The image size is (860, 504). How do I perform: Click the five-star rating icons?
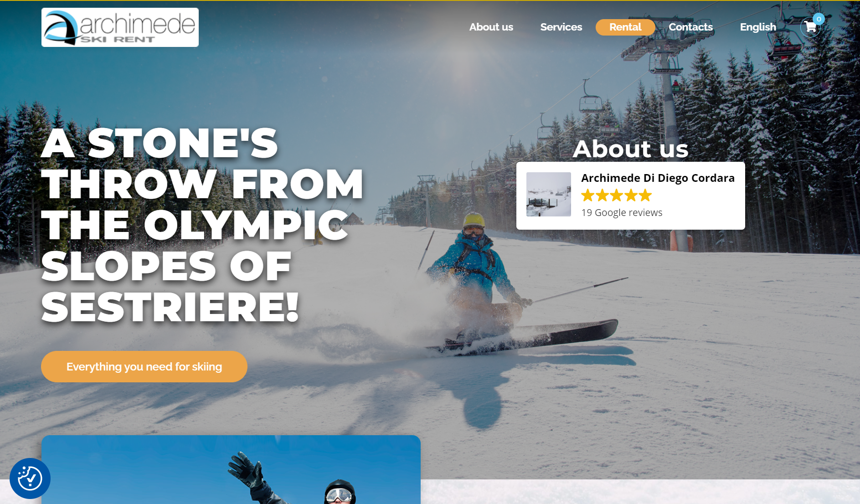617,195
